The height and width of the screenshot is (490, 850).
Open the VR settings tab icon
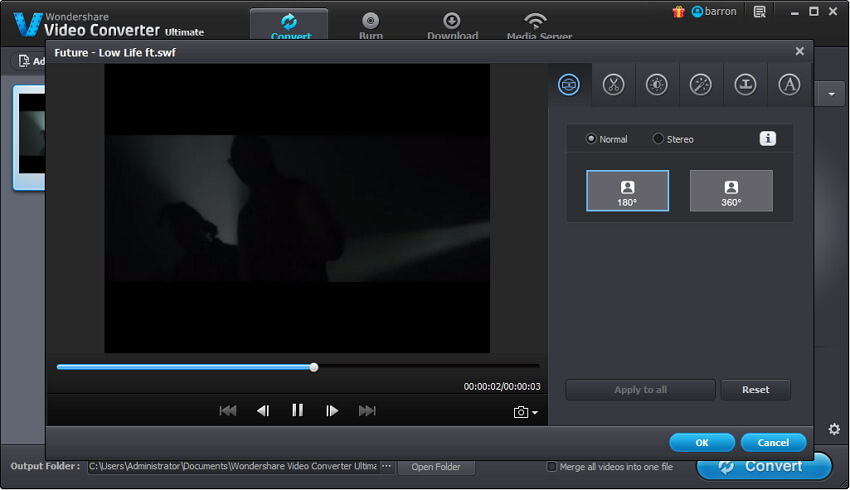[x=569, y=85]
